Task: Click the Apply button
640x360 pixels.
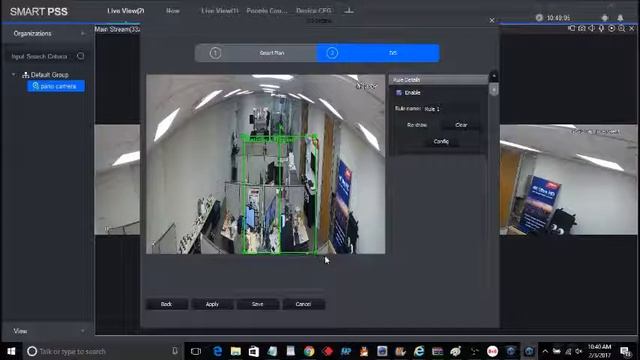Action: (x=212, y=304)
